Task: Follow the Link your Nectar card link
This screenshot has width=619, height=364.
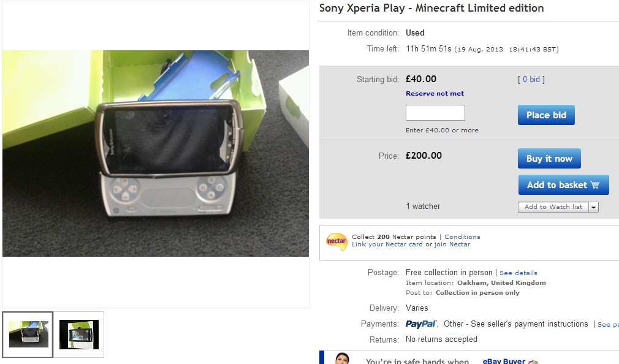Action: [387, 245]
